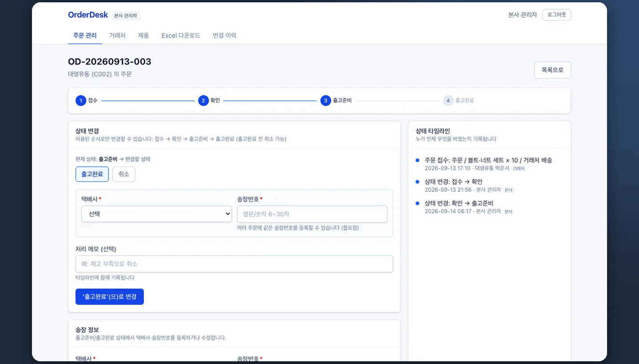
Task: Switch to the 거래처 tab
Action: point(117,36)
